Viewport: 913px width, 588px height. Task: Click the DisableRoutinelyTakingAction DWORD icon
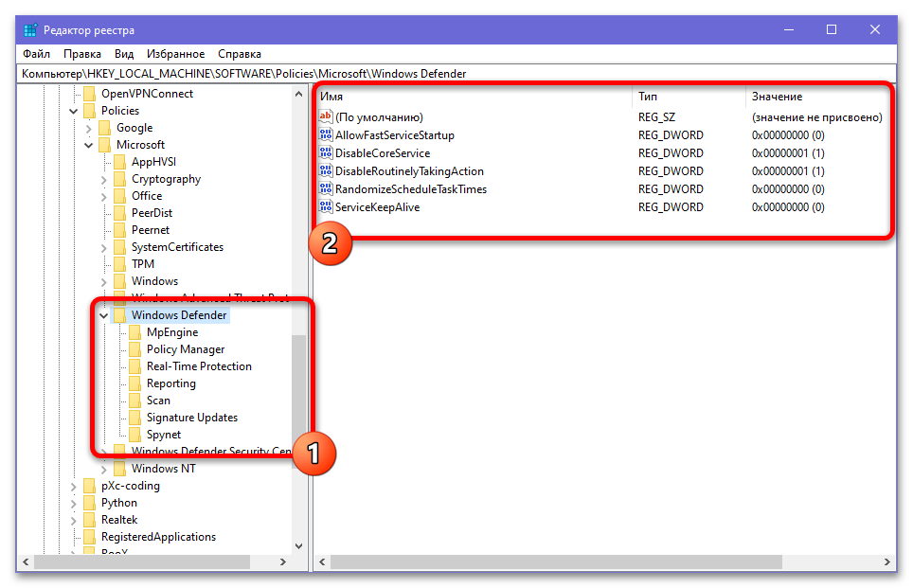326,171
